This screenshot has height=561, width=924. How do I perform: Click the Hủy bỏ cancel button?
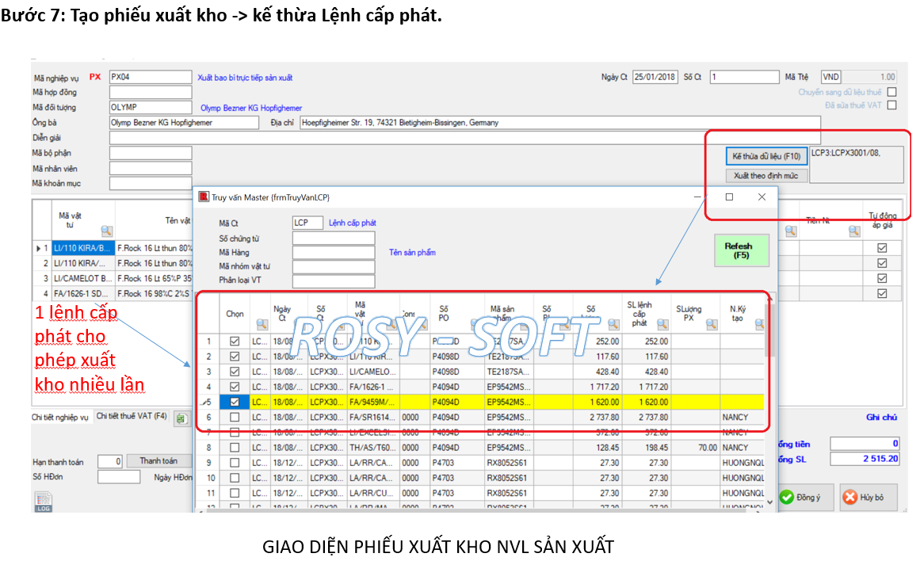[x=868, y=498]
